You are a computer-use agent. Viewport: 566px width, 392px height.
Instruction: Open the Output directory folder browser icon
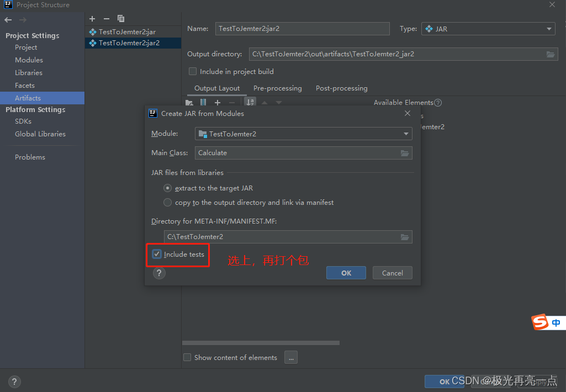pyautogui.click(x=550, y=54)
